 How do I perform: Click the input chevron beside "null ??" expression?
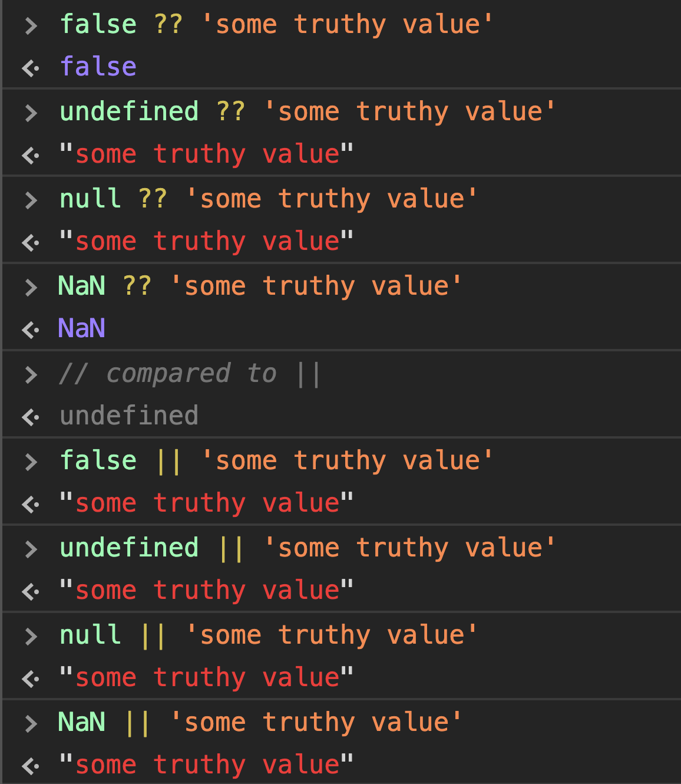pyautogui.click(x=31, y=200)
